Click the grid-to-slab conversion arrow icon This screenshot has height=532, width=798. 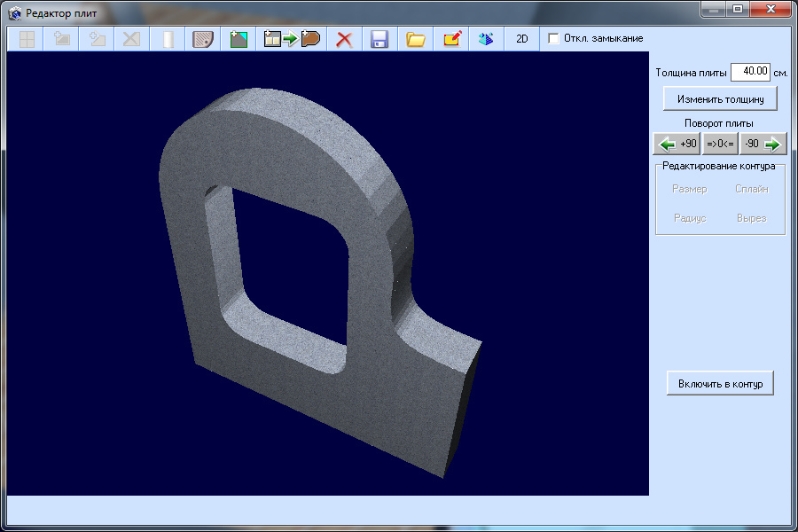[x=292, y=39]
